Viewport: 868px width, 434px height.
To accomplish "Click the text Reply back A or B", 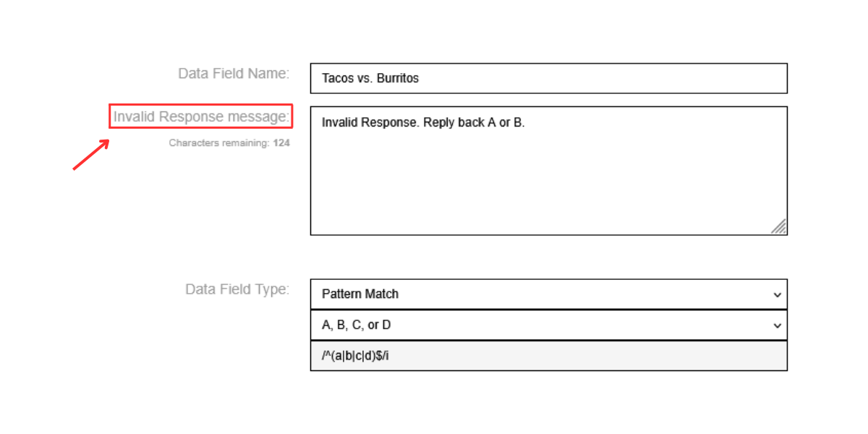I will pos(474,123).
